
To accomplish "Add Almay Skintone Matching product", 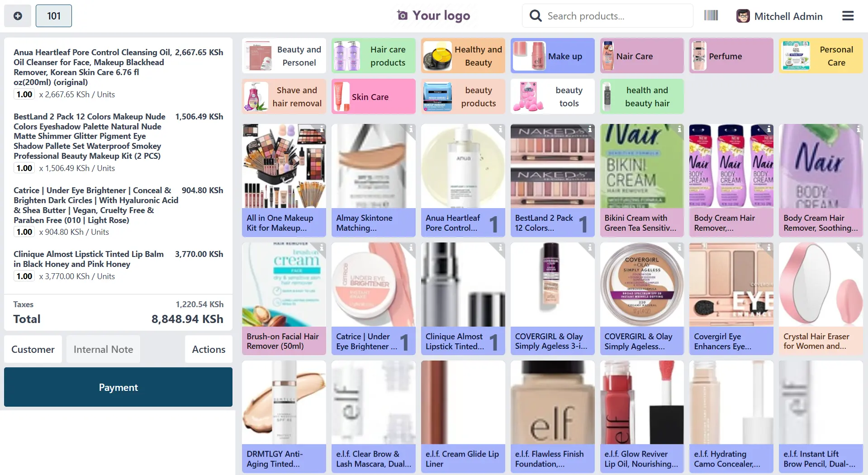I will [373, 180].
